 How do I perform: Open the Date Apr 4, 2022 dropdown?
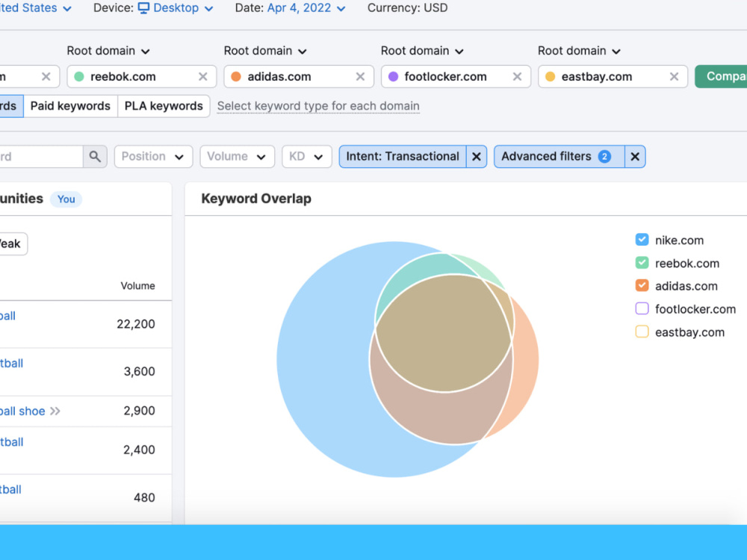coord(306,8)
